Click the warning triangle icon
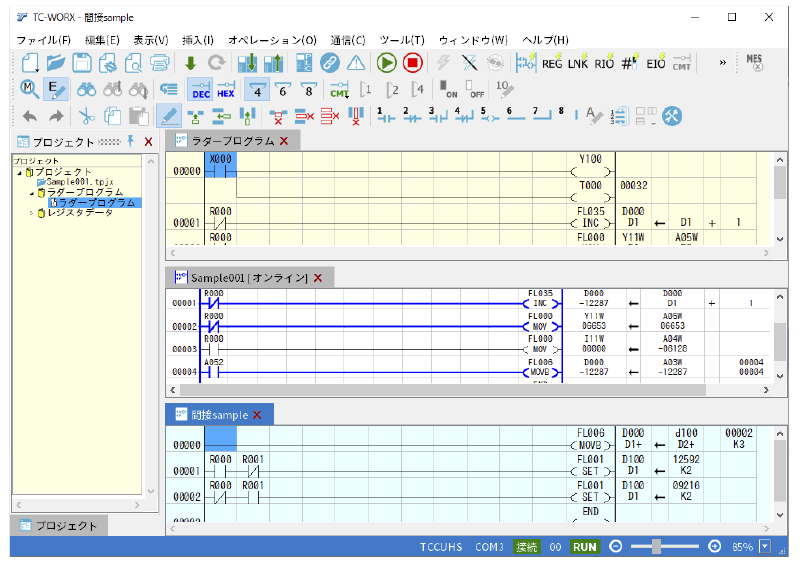 356,63
